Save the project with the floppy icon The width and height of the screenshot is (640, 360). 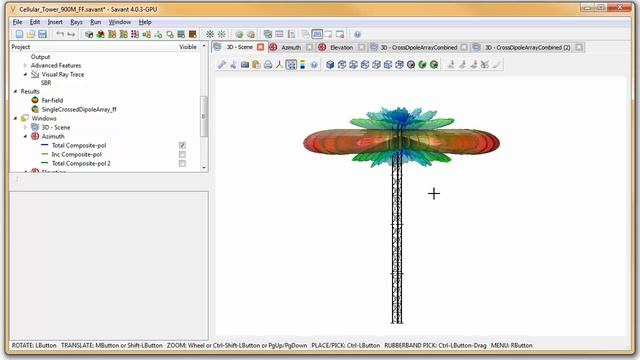point(42,34)
